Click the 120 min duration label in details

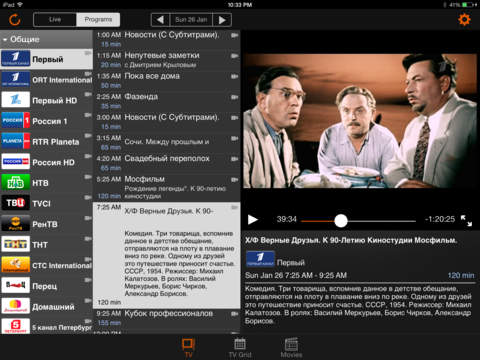[461, 275]
